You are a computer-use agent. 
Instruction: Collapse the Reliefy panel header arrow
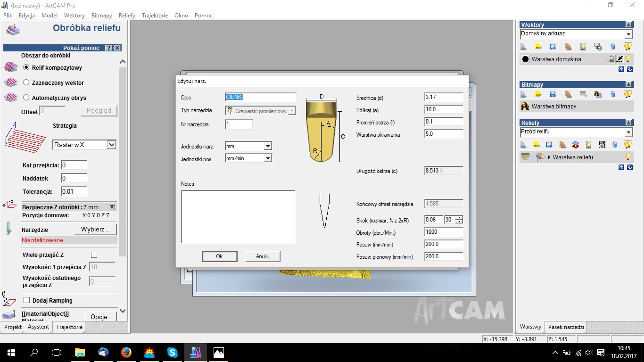(x=628, y=123)
